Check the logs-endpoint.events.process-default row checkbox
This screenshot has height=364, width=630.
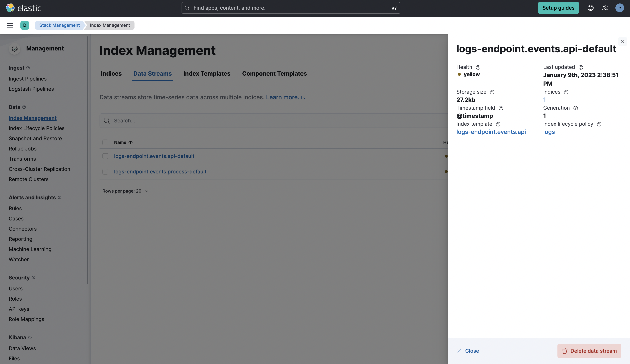pos(105,172)
